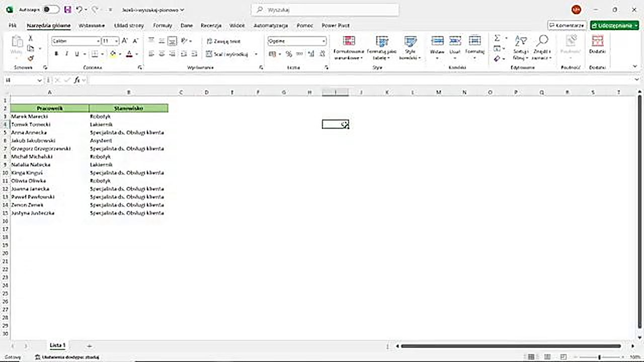Click the Name Box field
Viewport: 644px width, 362px height.
tap(20, 80)
